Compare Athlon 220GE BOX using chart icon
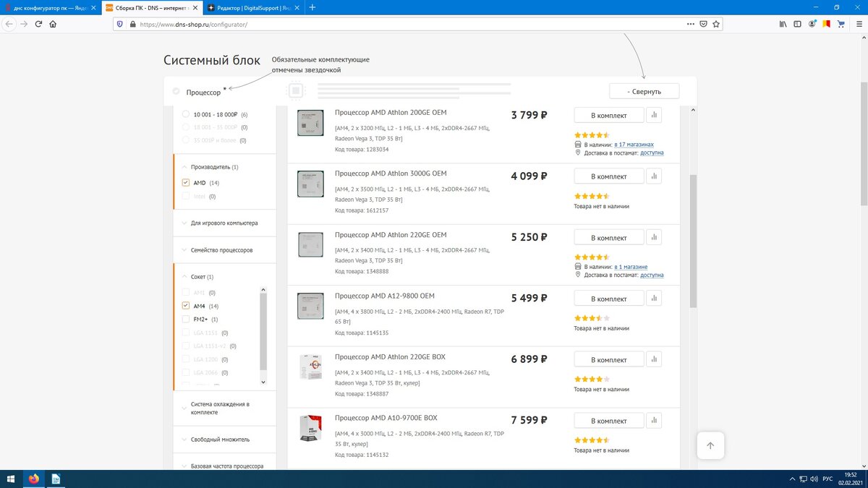Image resolution: width=868 pixels, height=488 pixels. [654, 359]
